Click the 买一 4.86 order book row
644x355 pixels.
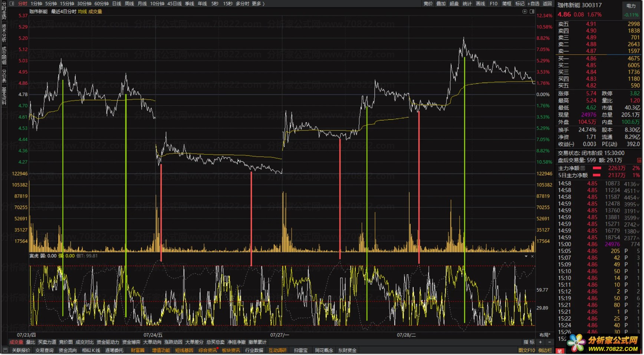(x=599, y=59)
